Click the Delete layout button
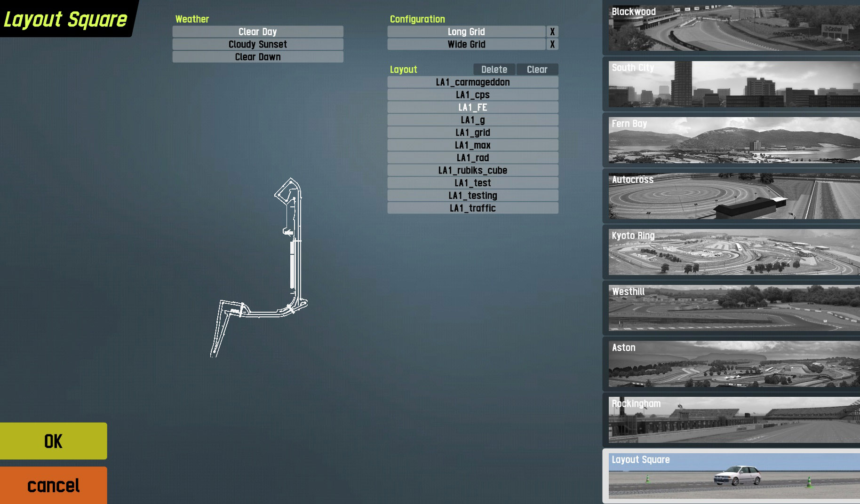The height and width of the screenshot is (504, 860). [494, 70]
